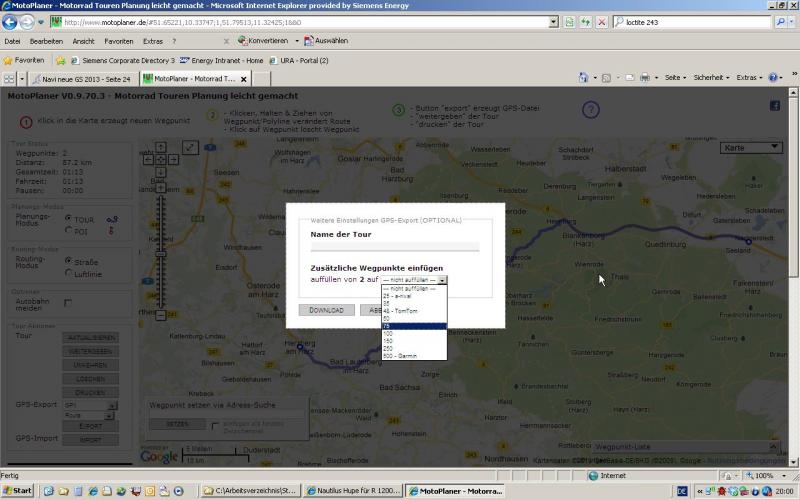Open the Datei menu
This screenshot has height=500, width=800.
click(12, 41)
